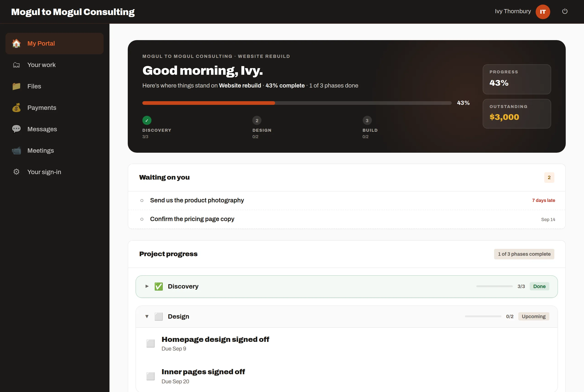The width and height of the screenshot is (584, 392).
Task: Check the Inner pages signed off box
Action: point(150,376)
